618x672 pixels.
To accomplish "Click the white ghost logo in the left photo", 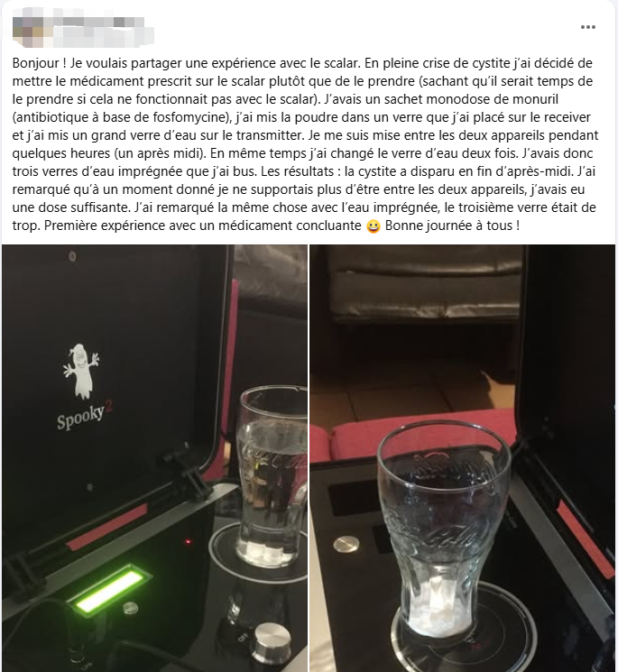I will click(81, 371).
